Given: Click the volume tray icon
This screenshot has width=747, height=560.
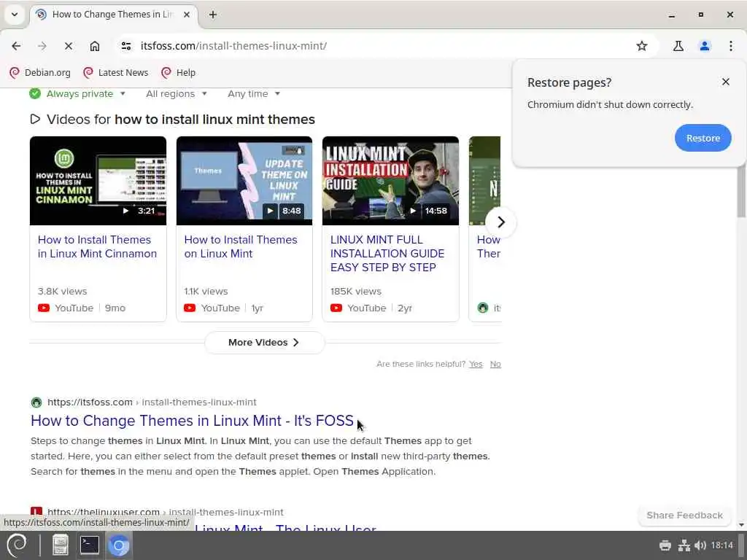Looking at the screenshot, I should [x=700, y=545].
